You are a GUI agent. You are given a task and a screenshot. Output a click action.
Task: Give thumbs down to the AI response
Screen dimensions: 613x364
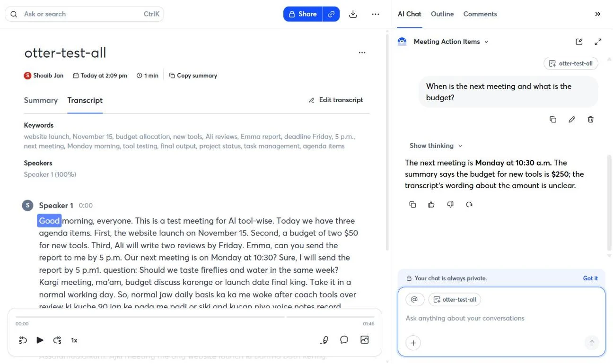tap(450, 205)
